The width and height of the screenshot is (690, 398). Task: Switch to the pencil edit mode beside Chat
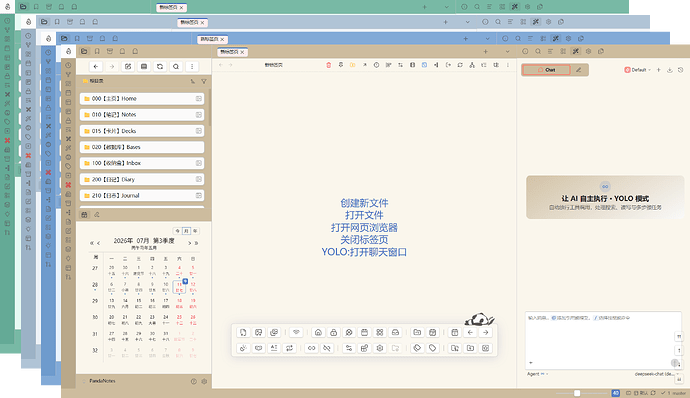(579, 70)
